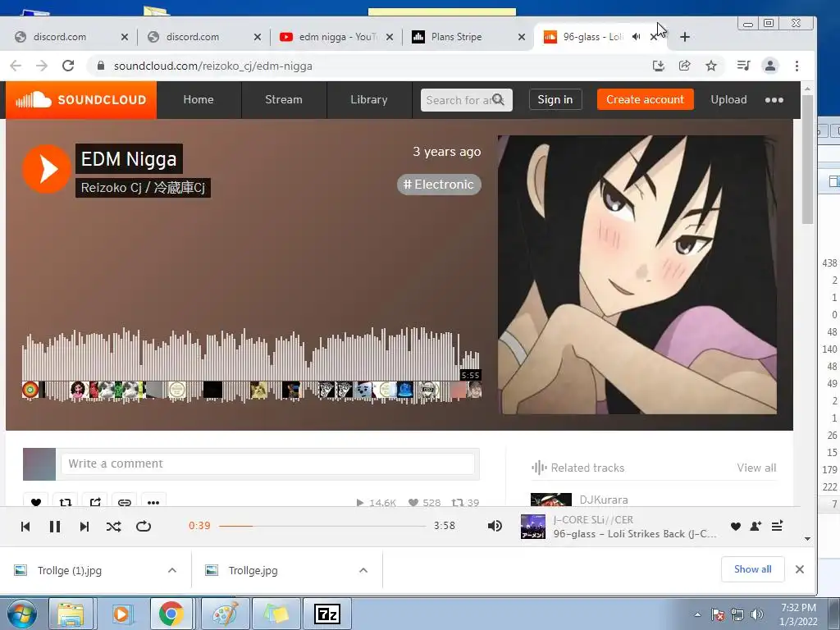The image size is (840, 630).
Task: Click Show all downloads
Action: coord(753,569)
